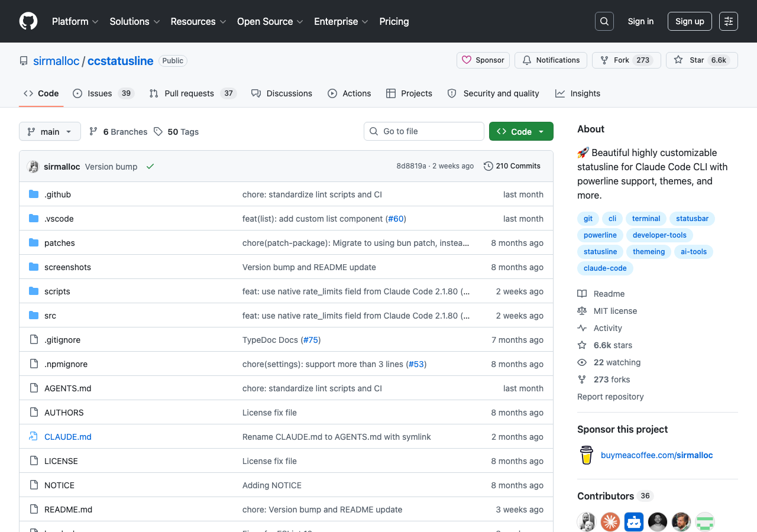The width and height of the screenshot is (757, 532).
Task: Click the src folder icon
Action: pos(34,316)
